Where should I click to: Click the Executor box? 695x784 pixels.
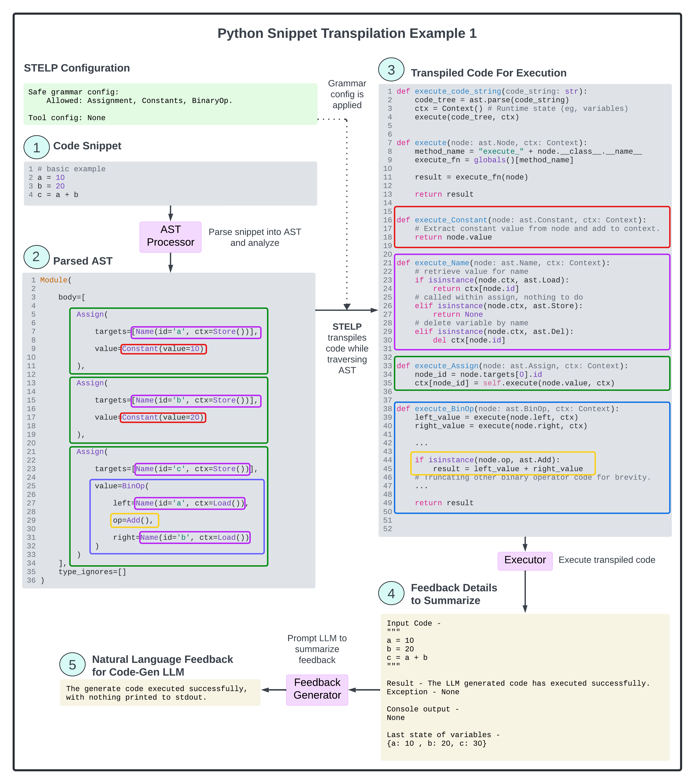[525, 560]
